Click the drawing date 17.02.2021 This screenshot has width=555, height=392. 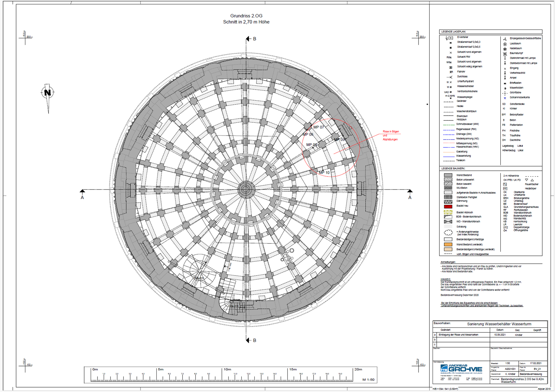[x=536, y=363]
